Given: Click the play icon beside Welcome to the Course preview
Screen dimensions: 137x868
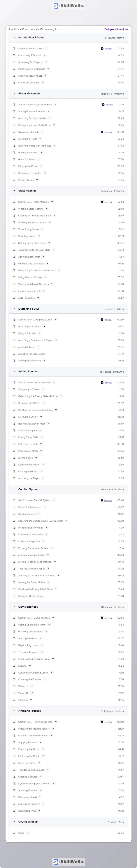Looking at the screenshot, I should 102,49.
